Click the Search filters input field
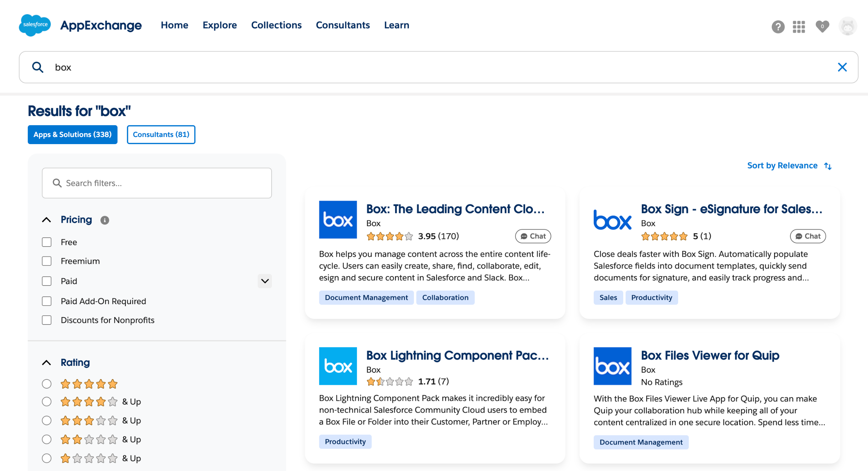868x471 pixels. tap(157, 183)
